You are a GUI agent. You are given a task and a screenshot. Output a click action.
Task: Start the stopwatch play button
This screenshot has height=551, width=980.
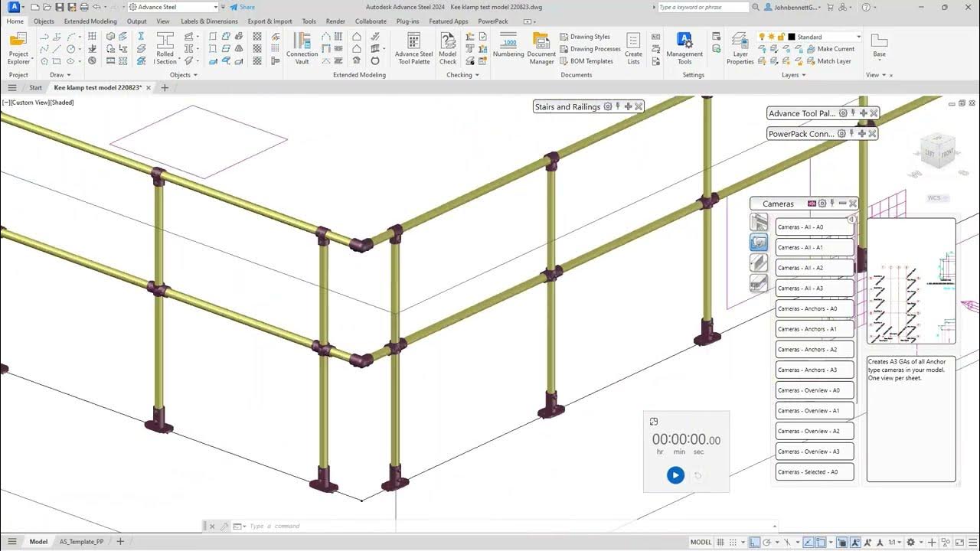[675, 475]
